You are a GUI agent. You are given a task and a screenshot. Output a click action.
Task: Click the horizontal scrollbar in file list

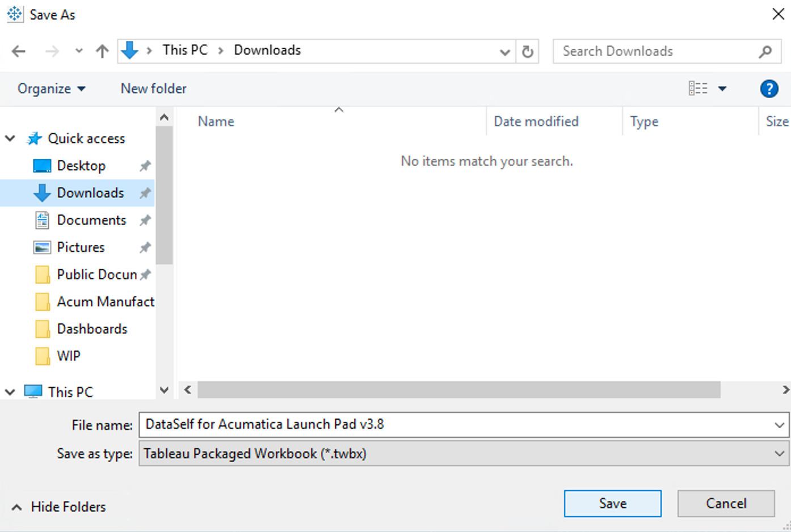[458, 390]
